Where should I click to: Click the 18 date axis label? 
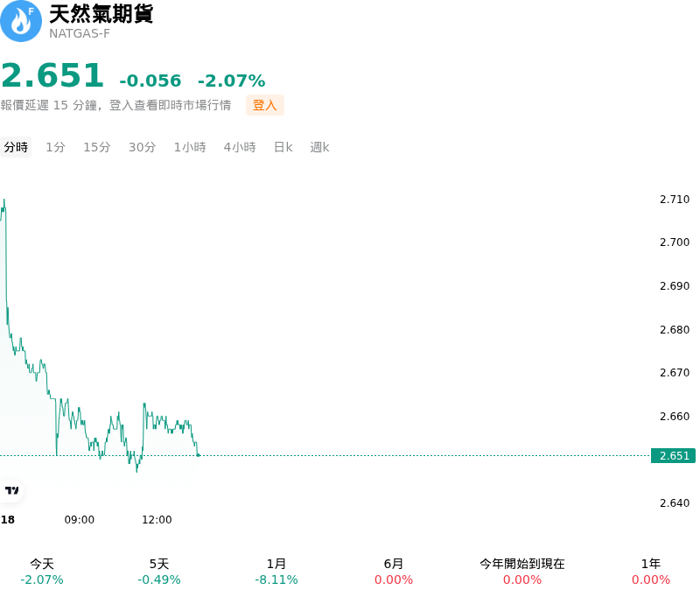[x=8, y=519]
